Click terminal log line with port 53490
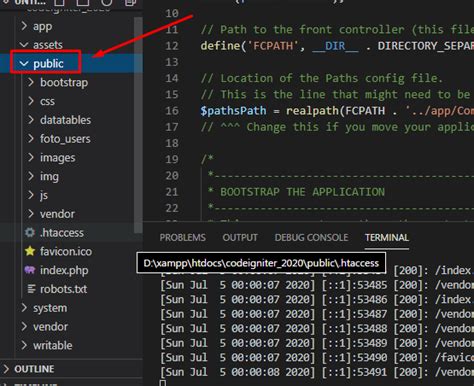The height and width of the screenshot is (386, 474). pyautogui.click(x=317, y=357)
